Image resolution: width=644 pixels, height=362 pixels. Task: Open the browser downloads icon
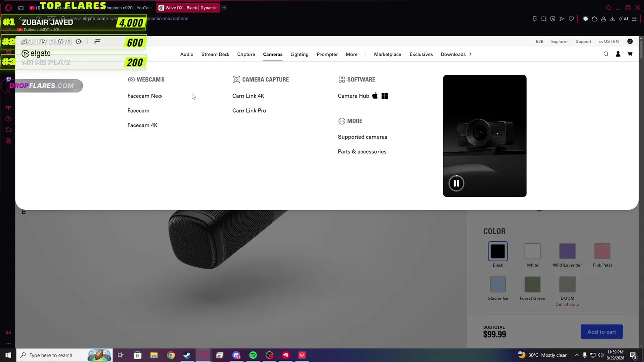pyautogui.click(x=612, y=19)
